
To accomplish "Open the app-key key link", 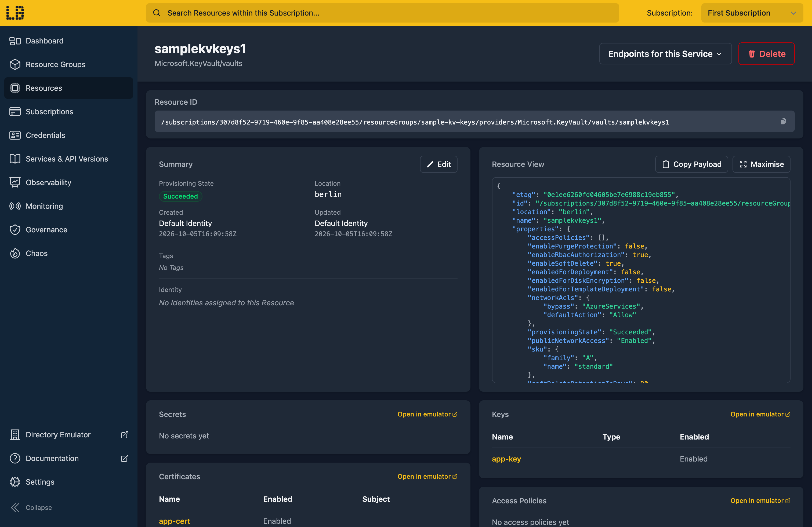I will pos(506,459).
